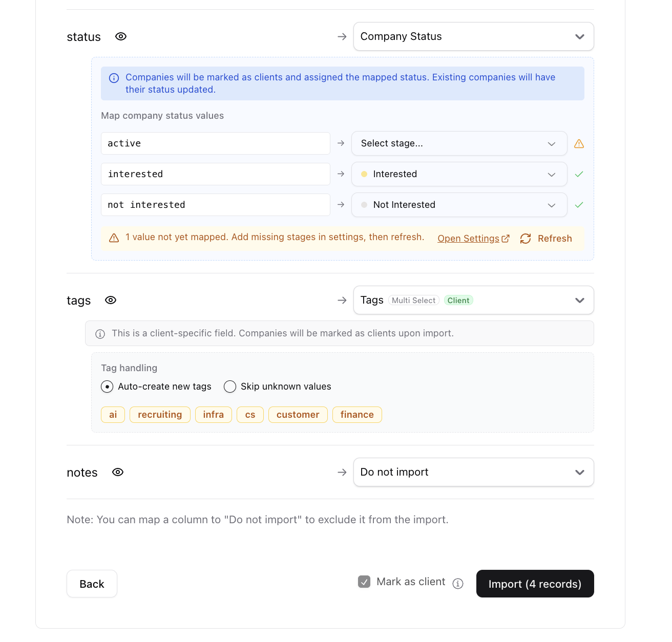Image resolution: width=672 pixels, height=642 pixels.
Task: Click the Import (4 records) button
Action: 535,584
